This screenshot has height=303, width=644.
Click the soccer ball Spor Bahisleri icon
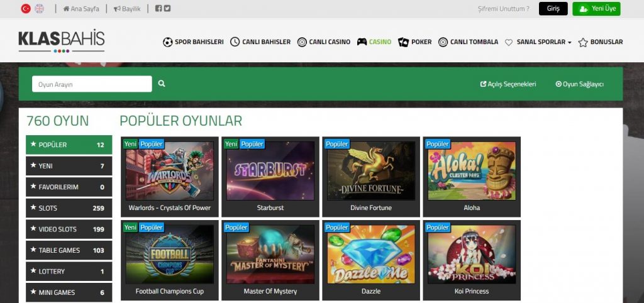pyautogui.click(x=167, y=42)
